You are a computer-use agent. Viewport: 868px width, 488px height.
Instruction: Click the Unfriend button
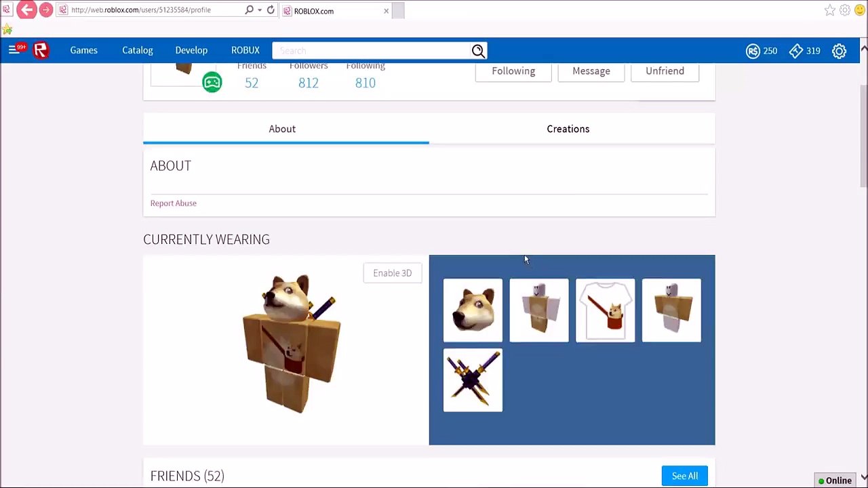coord(665,71)
